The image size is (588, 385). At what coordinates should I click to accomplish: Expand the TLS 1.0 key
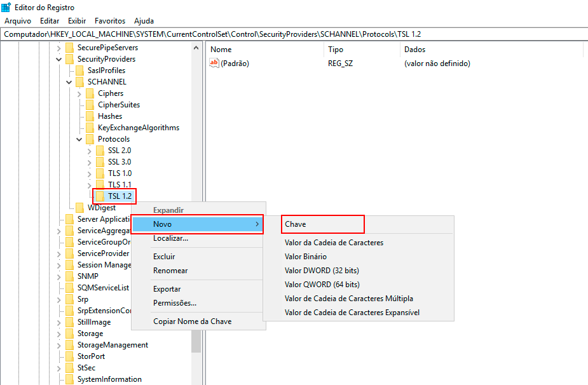point(89,174)
